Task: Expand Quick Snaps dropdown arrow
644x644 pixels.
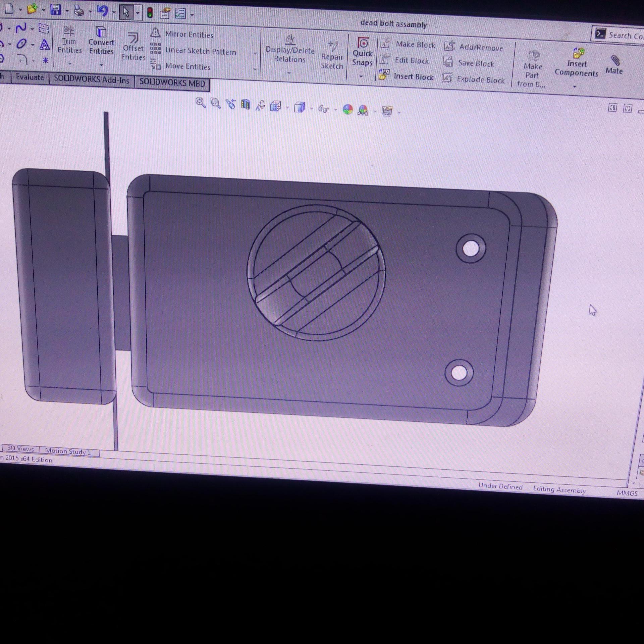Action: click(361, 76)
